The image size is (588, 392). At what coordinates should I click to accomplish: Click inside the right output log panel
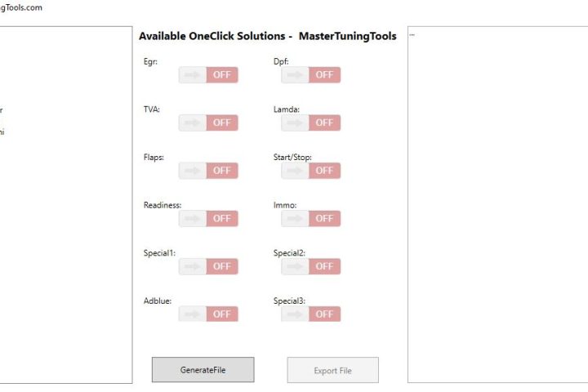pos(497,205)
